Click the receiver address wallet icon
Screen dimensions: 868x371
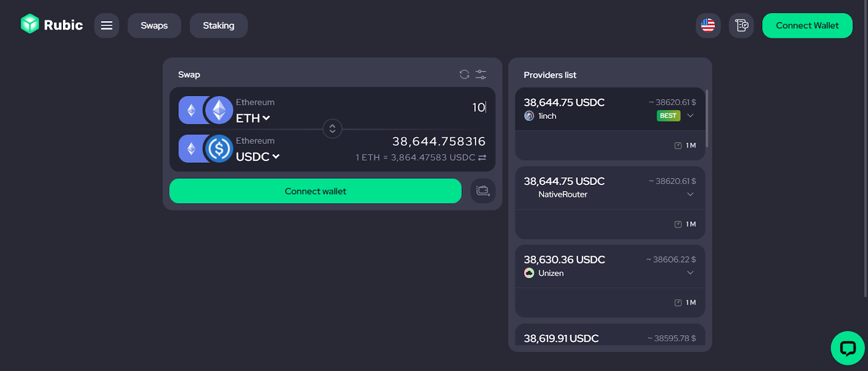click(x=483, y=191)
